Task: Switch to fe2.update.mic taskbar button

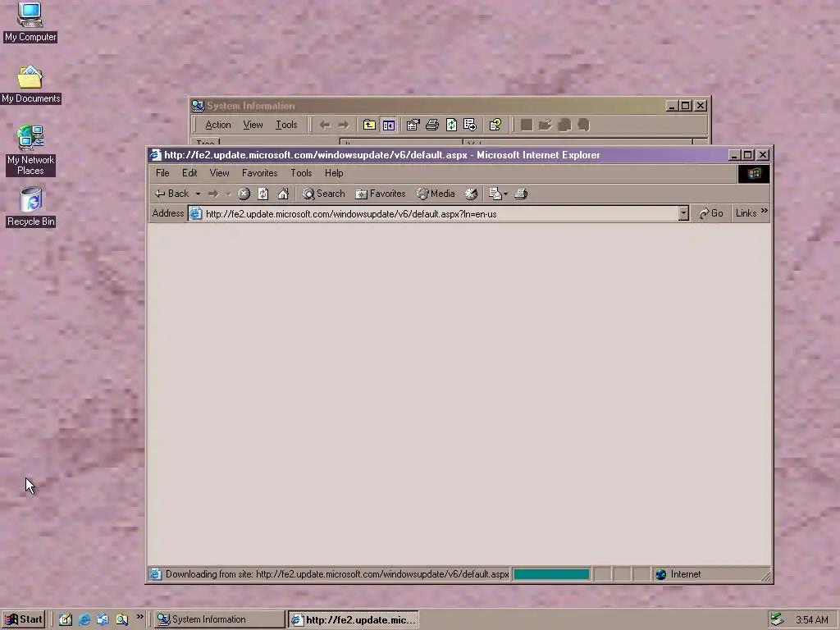Action: click(353, 619)
